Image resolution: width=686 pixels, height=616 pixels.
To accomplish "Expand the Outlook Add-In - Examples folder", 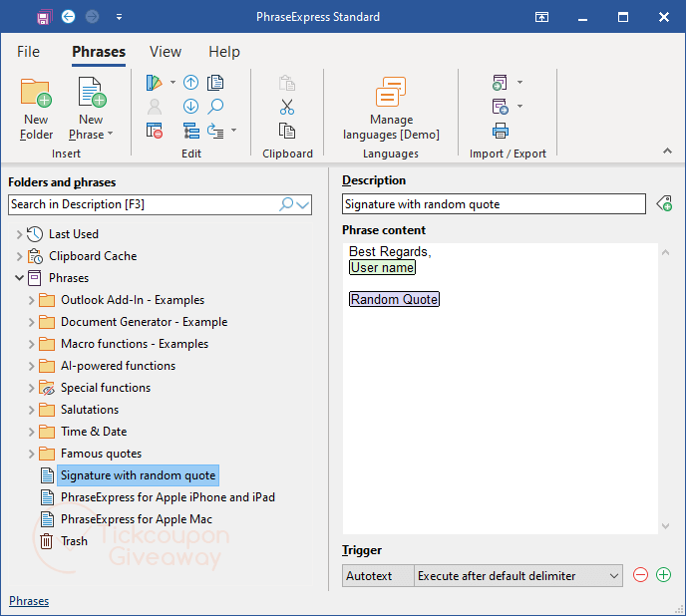I will [x=31, y=300].
